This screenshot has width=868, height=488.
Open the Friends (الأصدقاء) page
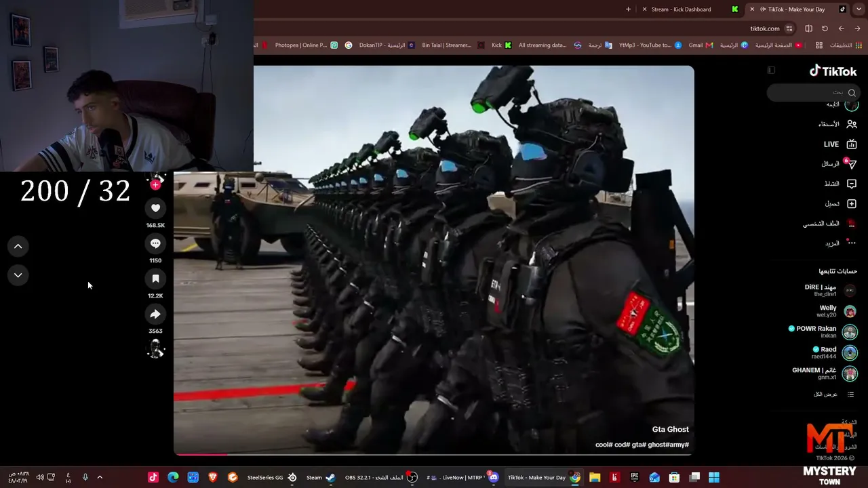coord(837,124)
